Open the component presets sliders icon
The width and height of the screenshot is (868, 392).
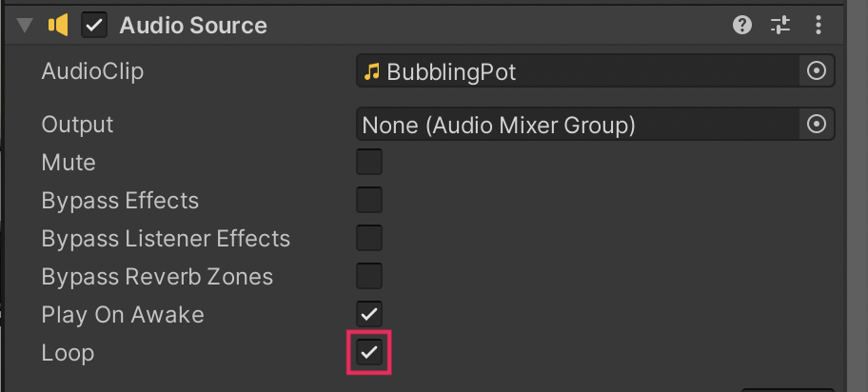(780, 26)
